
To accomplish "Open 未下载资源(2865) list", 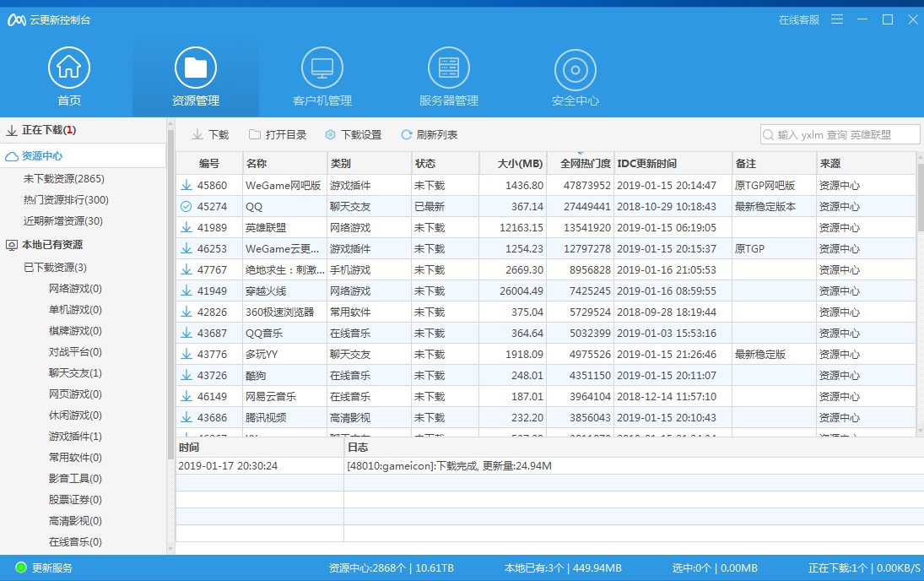I will pos(63,179).
